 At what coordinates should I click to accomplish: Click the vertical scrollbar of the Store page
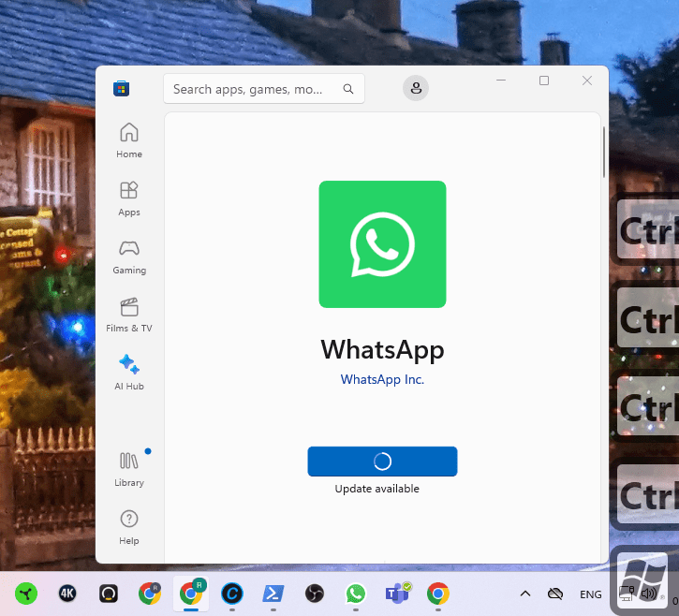click(x=604, y=153)
